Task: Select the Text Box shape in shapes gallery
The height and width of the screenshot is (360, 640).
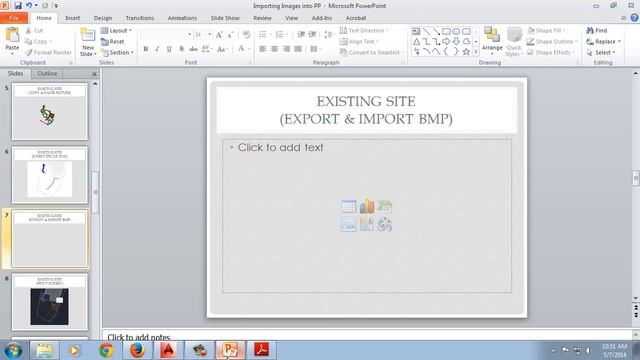Action: point(416,31)
